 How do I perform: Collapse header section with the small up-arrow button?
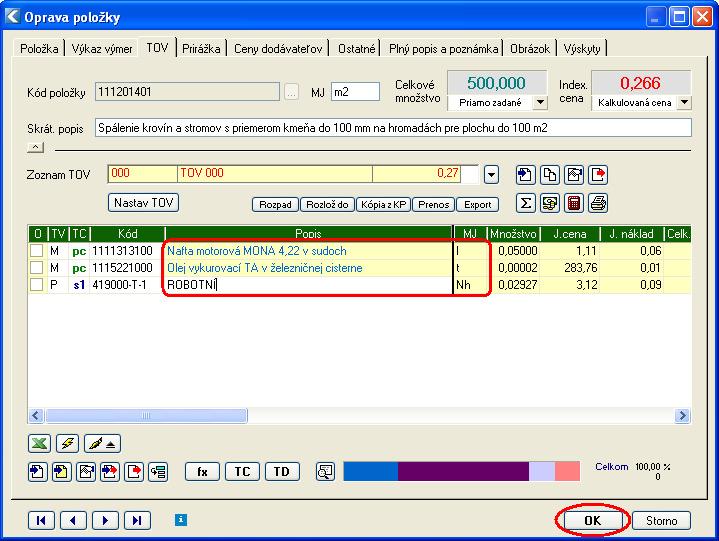[x=35, y=147]
